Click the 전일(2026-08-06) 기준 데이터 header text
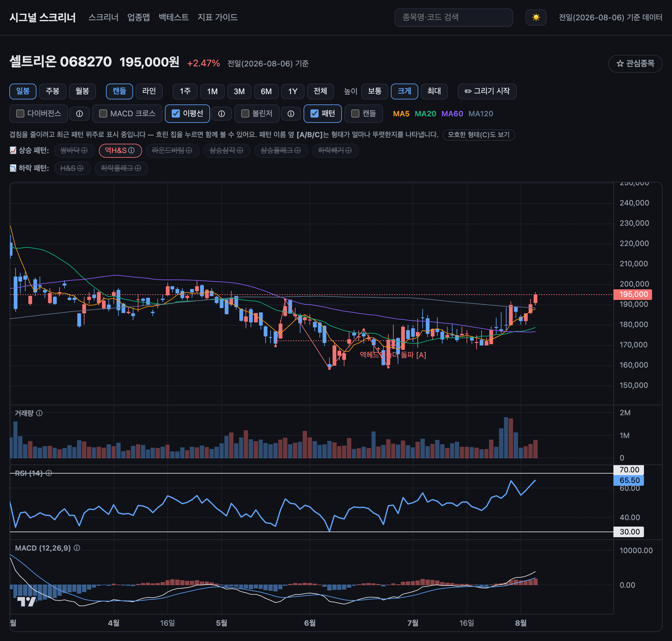 pyautogui.click(x=611, y=17)
